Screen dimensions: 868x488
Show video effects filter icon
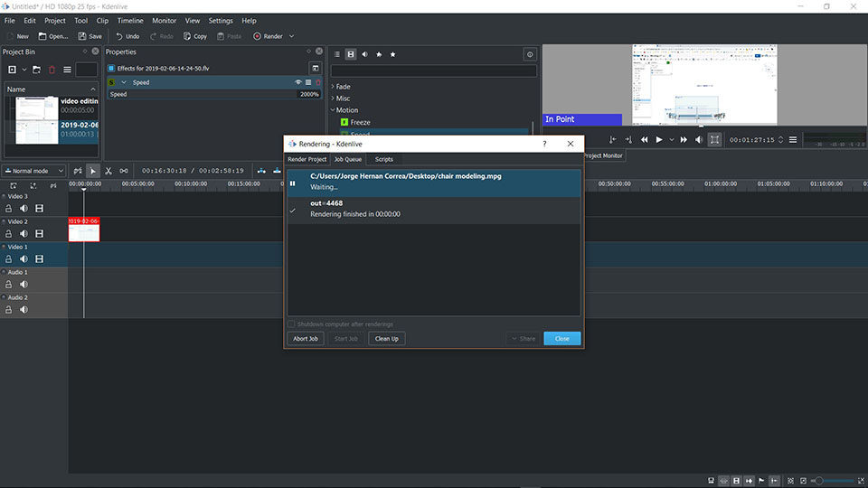[x=351, y=54]
